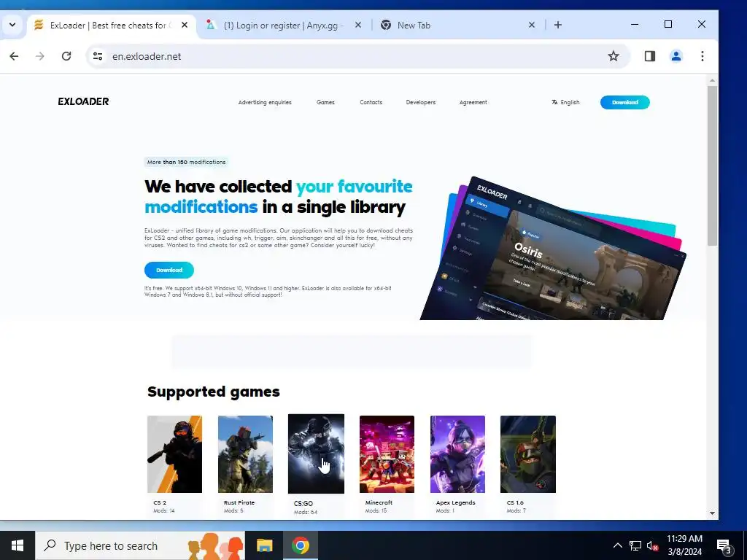Open the Chrome profile avatar
The width and height of the screenshot is (747, 560).
pos(676,56)
